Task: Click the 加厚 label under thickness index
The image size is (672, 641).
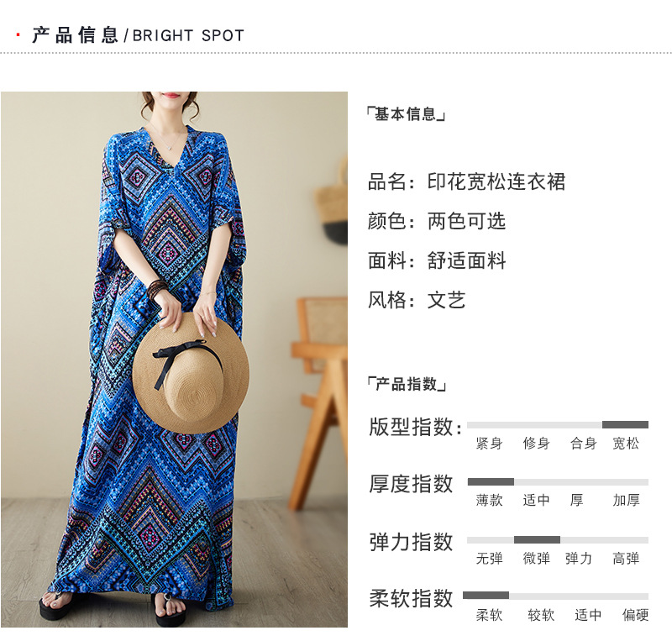Action: coord(626,500)
